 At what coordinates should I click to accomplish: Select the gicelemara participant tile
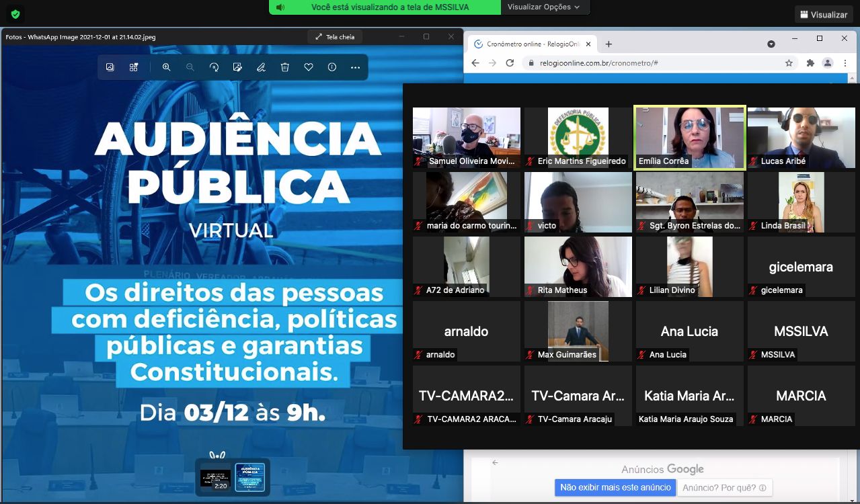802,267
